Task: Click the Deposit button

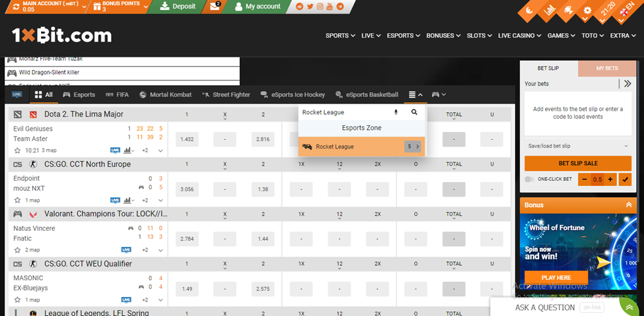Action: click(178, 7)
